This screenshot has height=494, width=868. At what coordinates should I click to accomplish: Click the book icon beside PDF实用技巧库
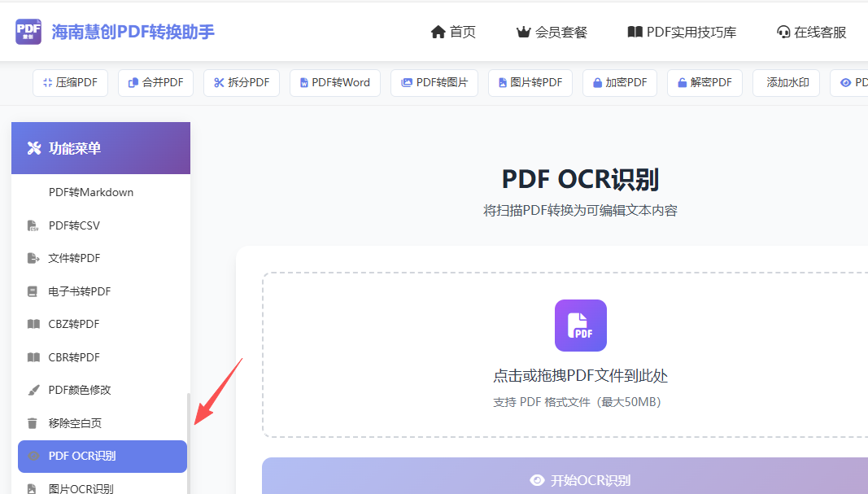635,32
